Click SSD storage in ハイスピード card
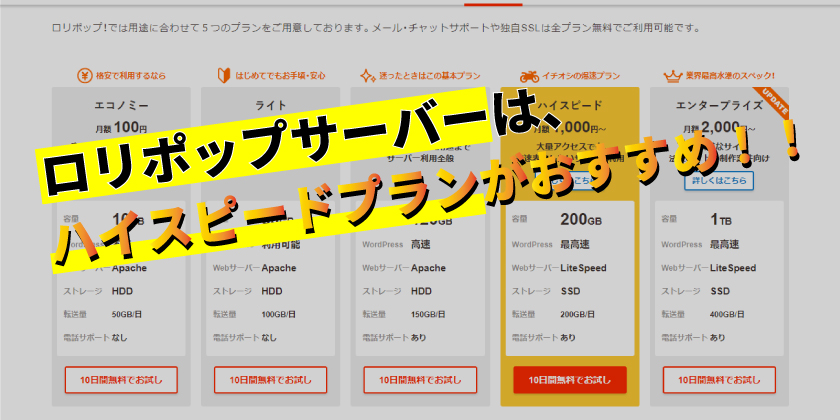Viewport: 840px width, 420px height. 571,291
